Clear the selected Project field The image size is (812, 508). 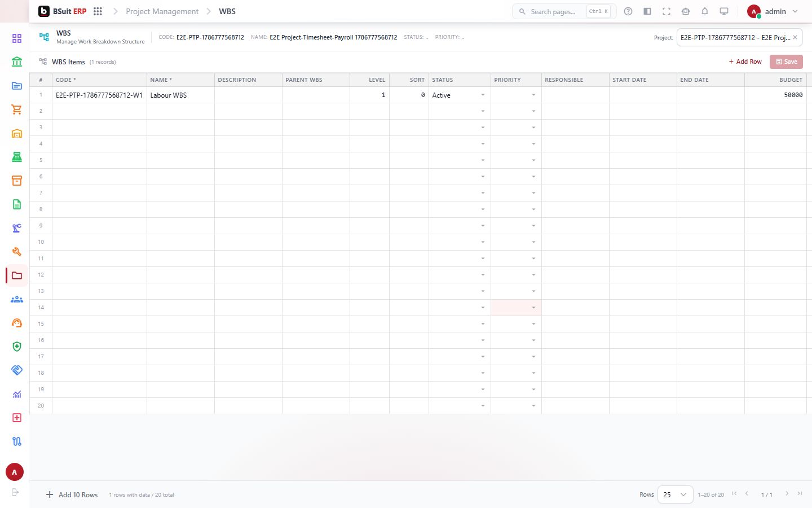coord(795,37)
